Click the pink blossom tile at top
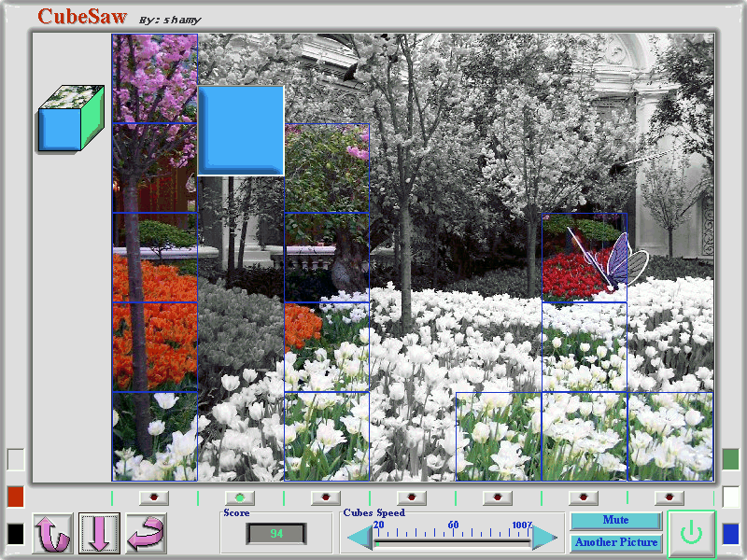 point(155,78)
